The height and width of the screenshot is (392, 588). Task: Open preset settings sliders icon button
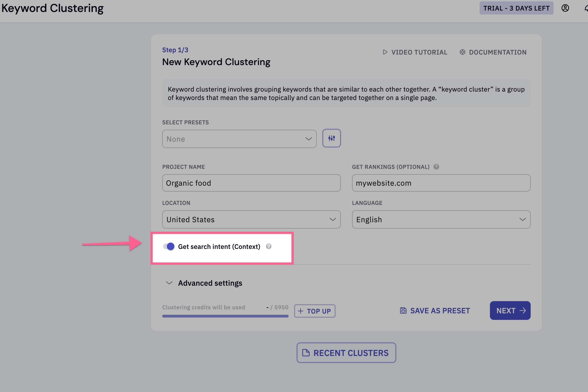click(x=331, y=138)
